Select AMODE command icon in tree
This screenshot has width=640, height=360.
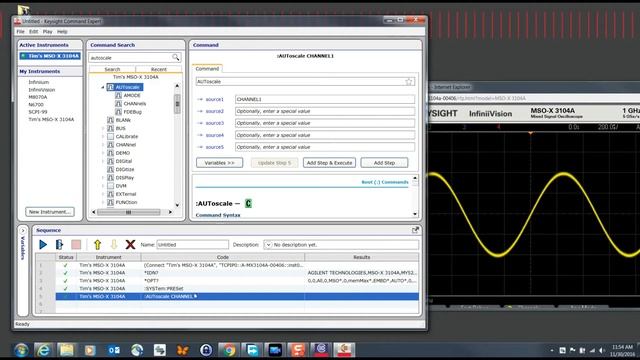[118, 95]
